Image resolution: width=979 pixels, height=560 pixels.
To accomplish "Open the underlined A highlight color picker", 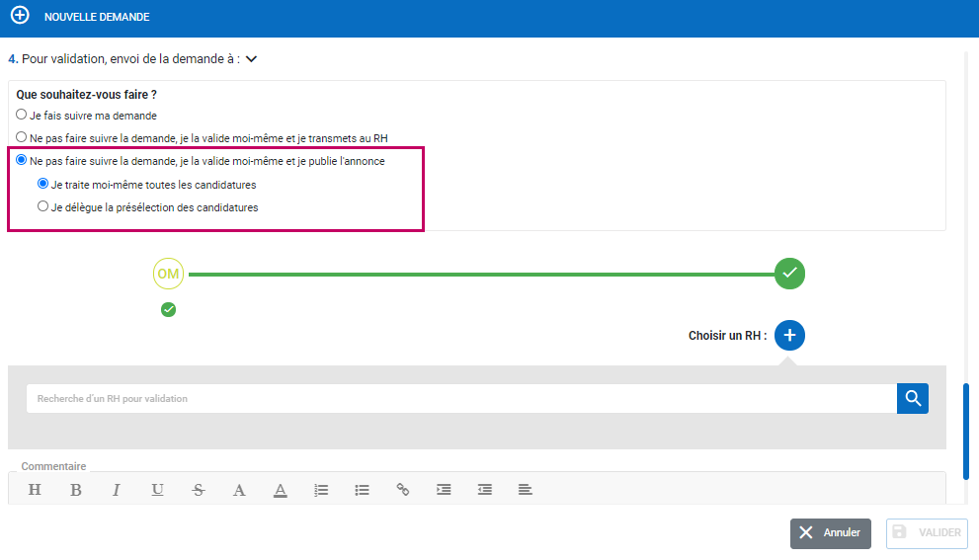I will [x=280, y=490].
